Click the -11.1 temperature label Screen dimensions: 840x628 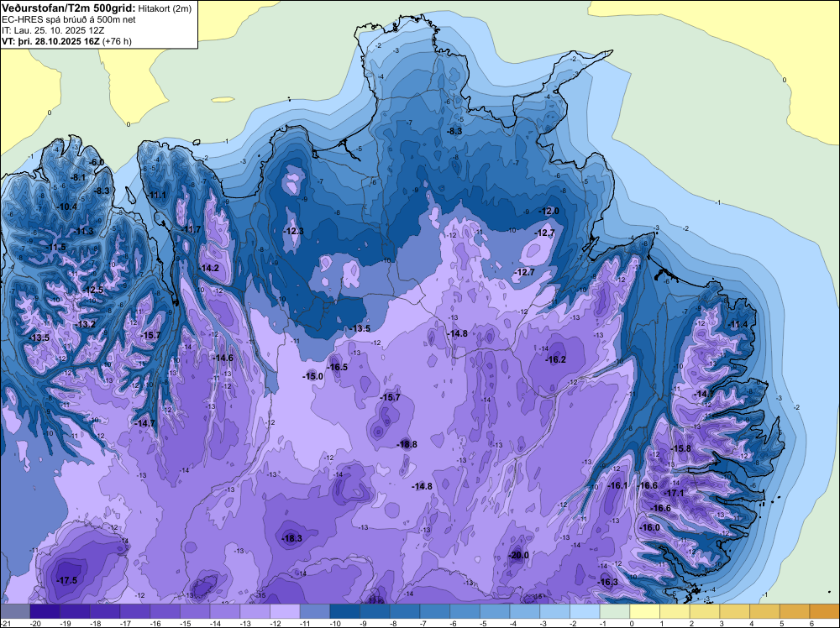[156, 195]
